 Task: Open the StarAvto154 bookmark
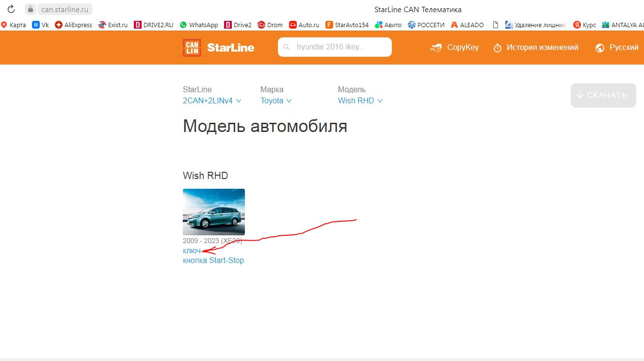coord(347,25)
